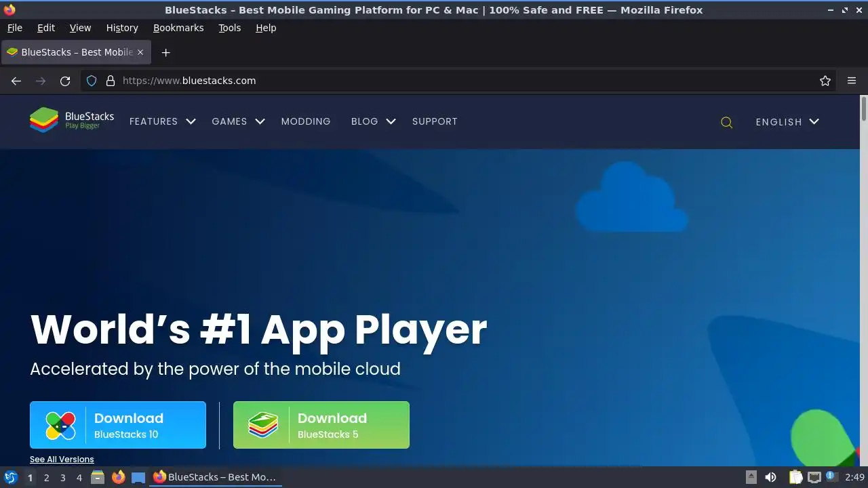
Task: Open tracking protection shield icon
Action: coord(92,81)
